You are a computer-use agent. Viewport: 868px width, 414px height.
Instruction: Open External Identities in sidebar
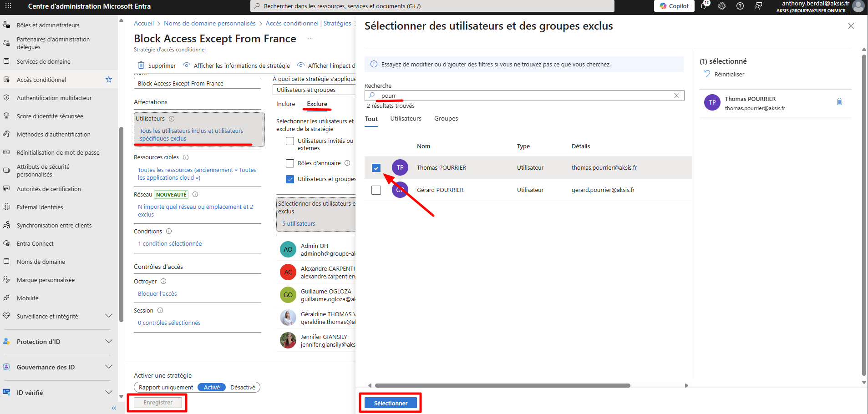(40, 207)
